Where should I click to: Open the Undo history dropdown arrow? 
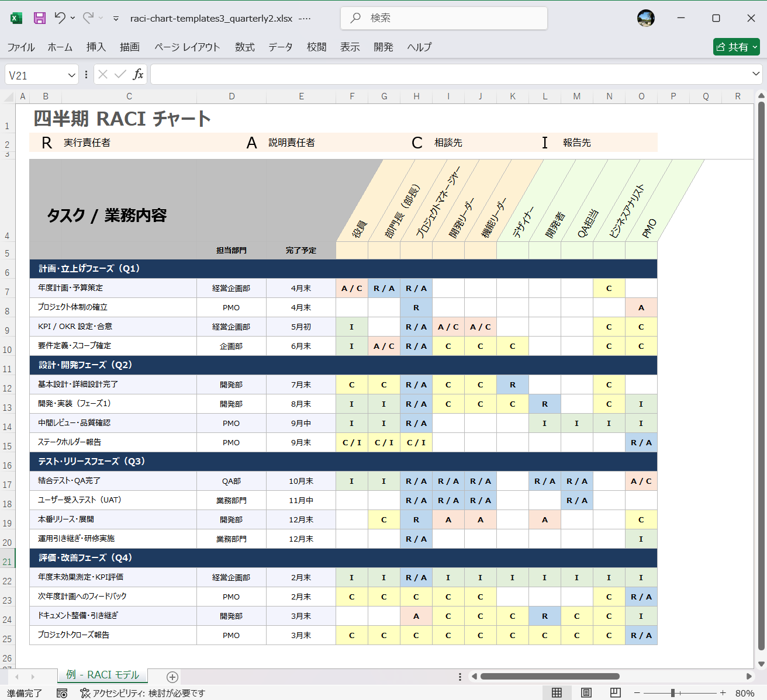[x=72, y=18]
